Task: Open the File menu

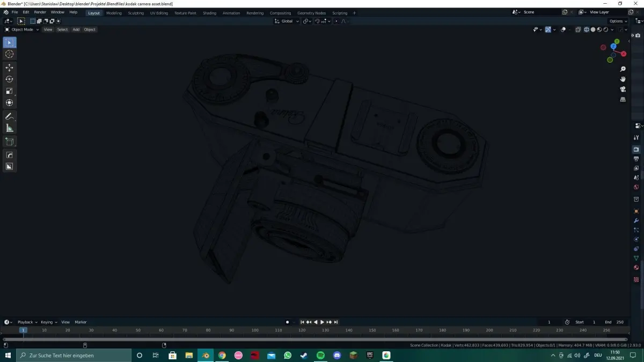Action: [x=14, y=12]
